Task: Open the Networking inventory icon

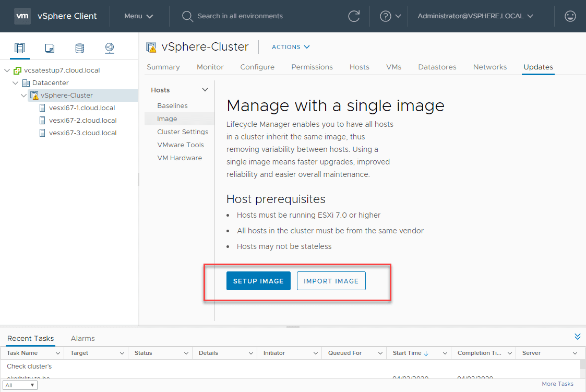Action: point(110,48)
